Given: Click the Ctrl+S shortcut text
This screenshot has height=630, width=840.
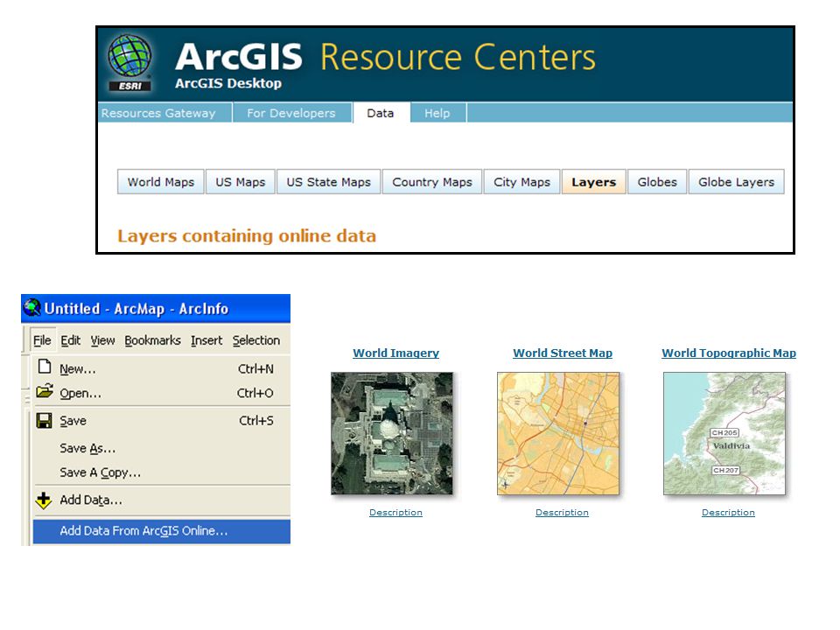Looking at the screenshot, I should pos(256,421).
